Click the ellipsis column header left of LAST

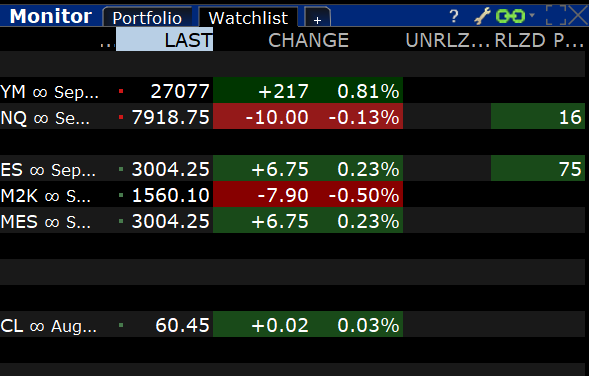pos(107,40)
